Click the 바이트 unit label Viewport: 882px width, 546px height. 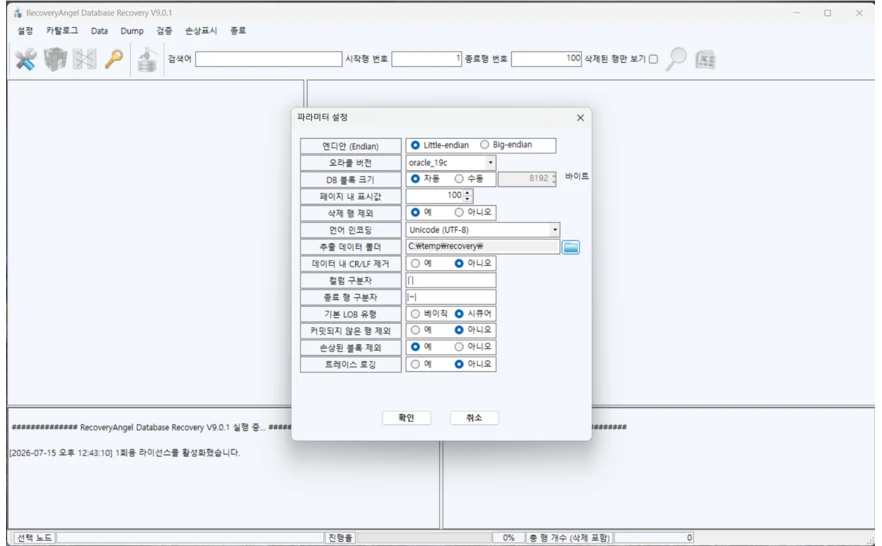click(577, 177)
